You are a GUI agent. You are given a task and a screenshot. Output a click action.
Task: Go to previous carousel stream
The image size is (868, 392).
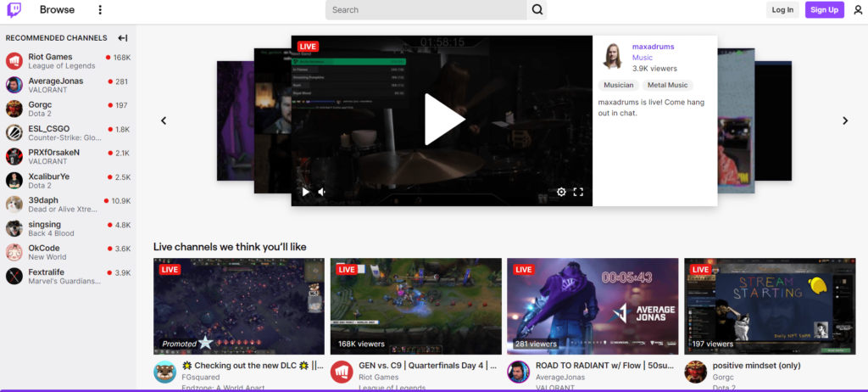click(164, 120)
